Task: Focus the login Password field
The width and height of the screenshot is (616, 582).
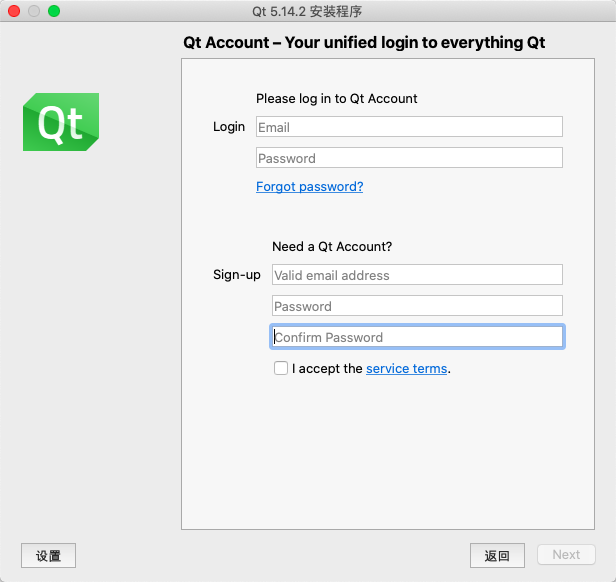Action: coord(409,158)
